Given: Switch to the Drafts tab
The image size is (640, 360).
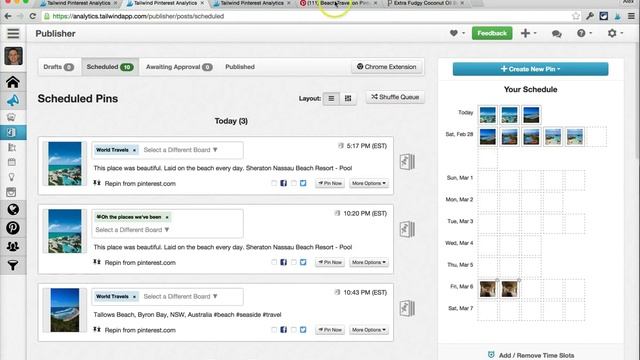Looking at the screenshot, I should pyautogui.click(x=58, y=67).
